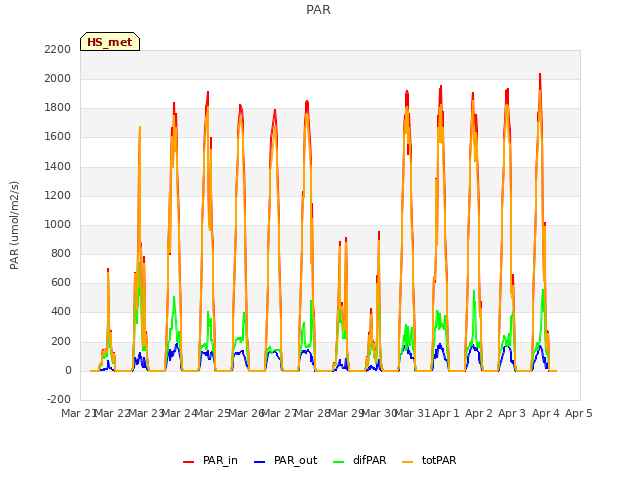640x480 pixels.
Task: Click the 1200 y-axis tick label
Action: tap(58, 195)
